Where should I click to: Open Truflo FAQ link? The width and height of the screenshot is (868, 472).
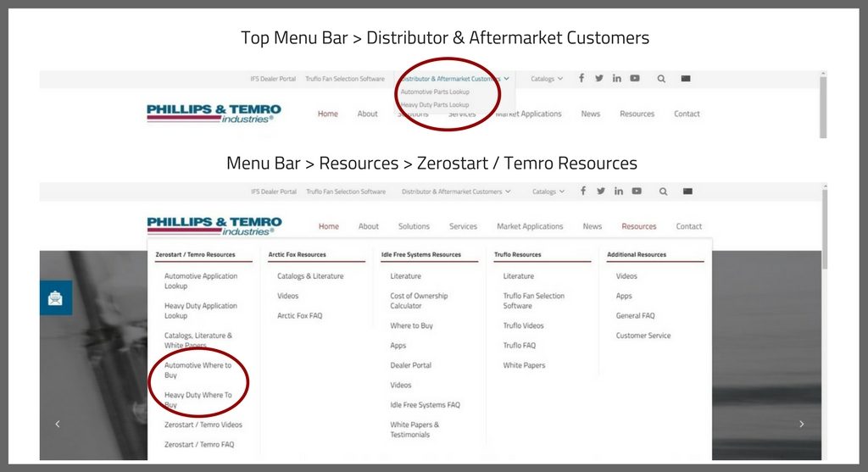click(x=520, y=345)
